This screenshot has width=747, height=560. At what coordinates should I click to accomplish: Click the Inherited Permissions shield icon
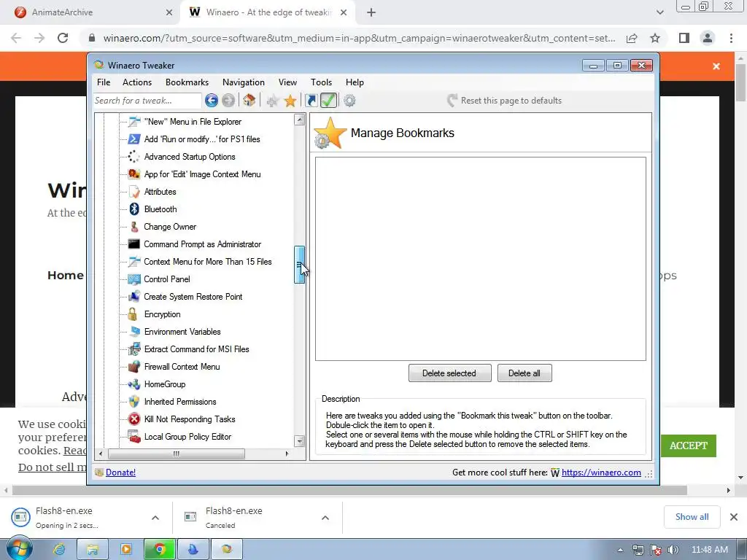[134, 402]
